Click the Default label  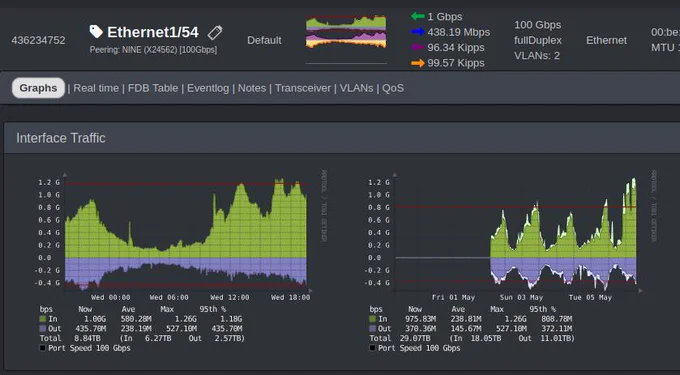click(x=264, y=40)
